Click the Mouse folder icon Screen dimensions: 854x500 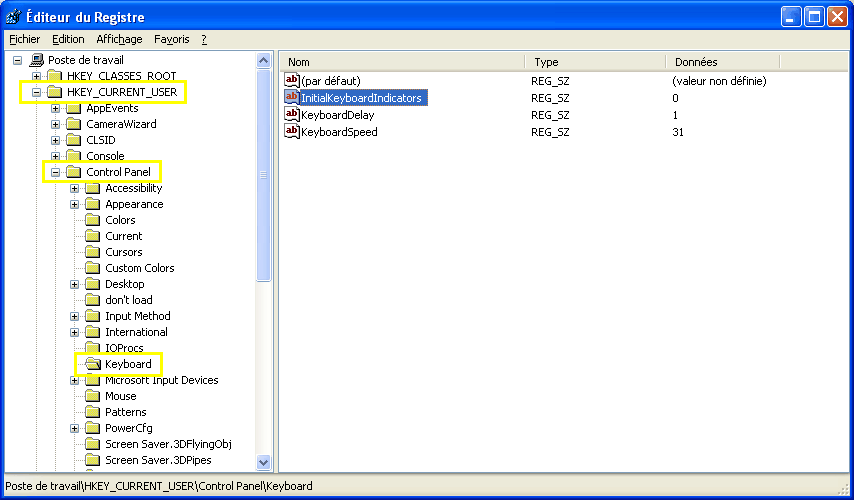[93, 396]
